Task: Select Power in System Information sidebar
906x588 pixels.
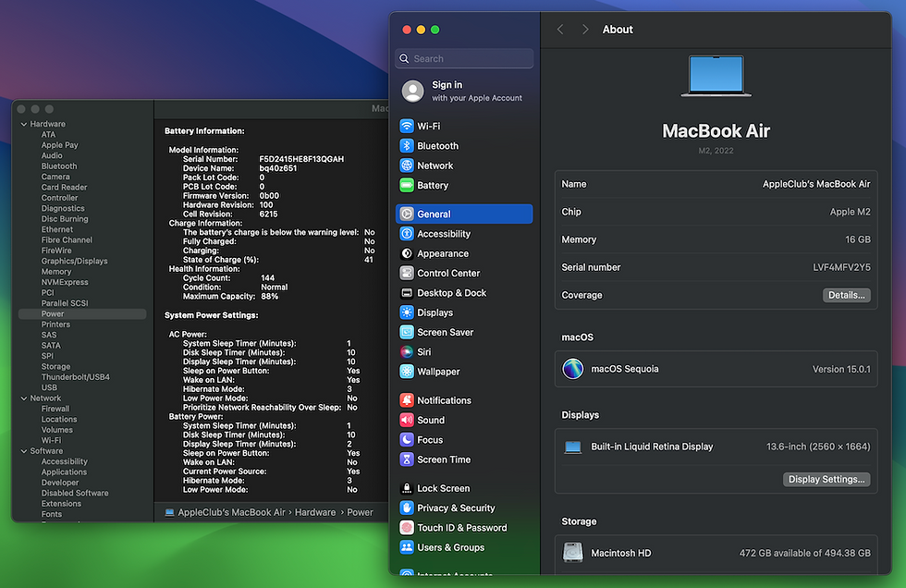Action: coord(82,313)
